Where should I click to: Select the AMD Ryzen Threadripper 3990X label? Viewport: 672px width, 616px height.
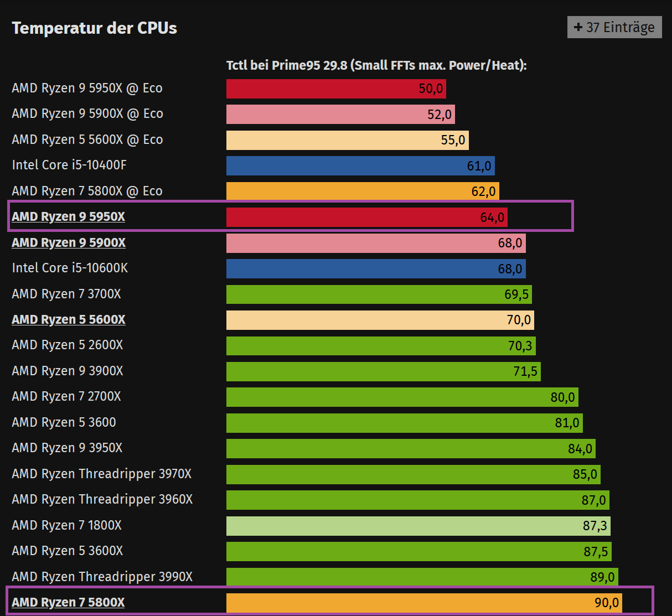point(102,577)
